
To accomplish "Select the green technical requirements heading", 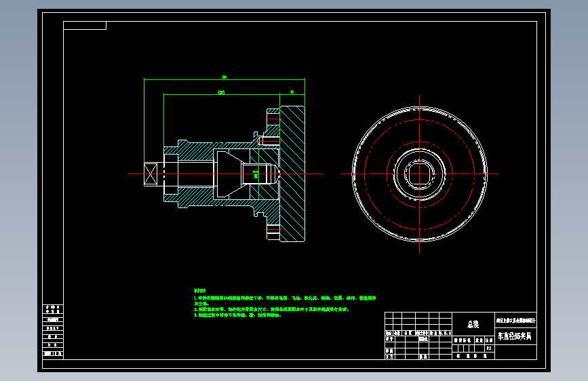I will pyautogui.click(x=199, y=291).
